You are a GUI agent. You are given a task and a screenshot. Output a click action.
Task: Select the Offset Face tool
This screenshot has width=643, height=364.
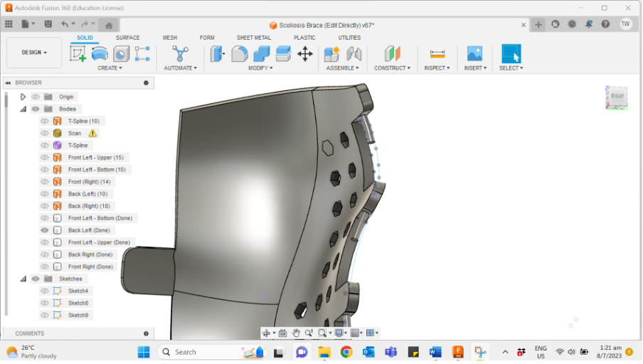283,54
